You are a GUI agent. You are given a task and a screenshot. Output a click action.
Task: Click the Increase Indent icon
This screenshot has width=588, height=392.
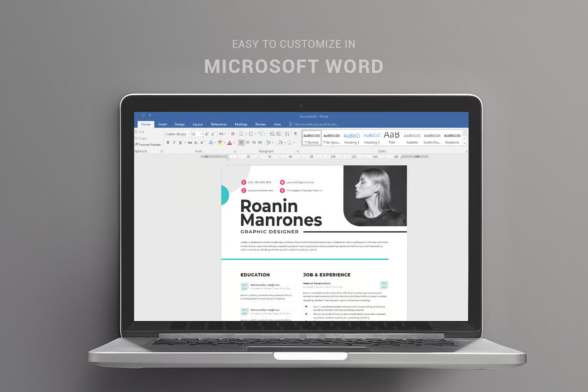(x=278, y=134)
